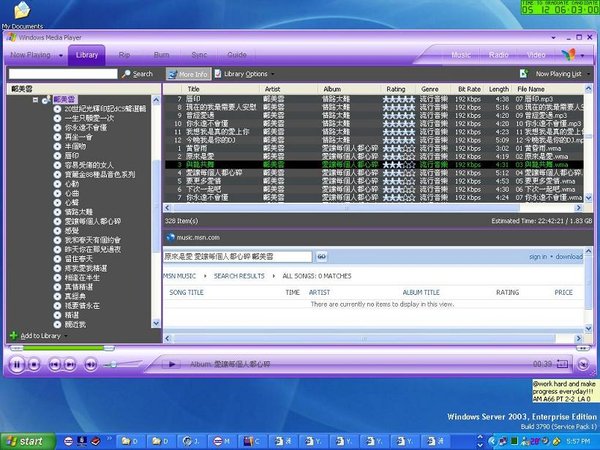
Task: Click the playback seek bar
Action: point(62,348)
